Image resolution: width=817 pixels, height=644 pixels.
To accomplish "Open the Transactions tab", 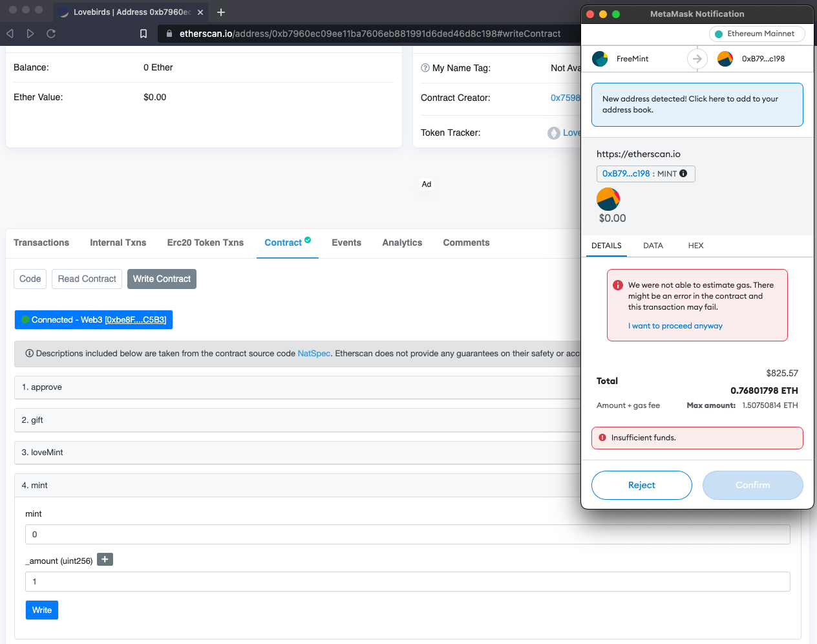I will pyautogui.click(x=41, y=242).
